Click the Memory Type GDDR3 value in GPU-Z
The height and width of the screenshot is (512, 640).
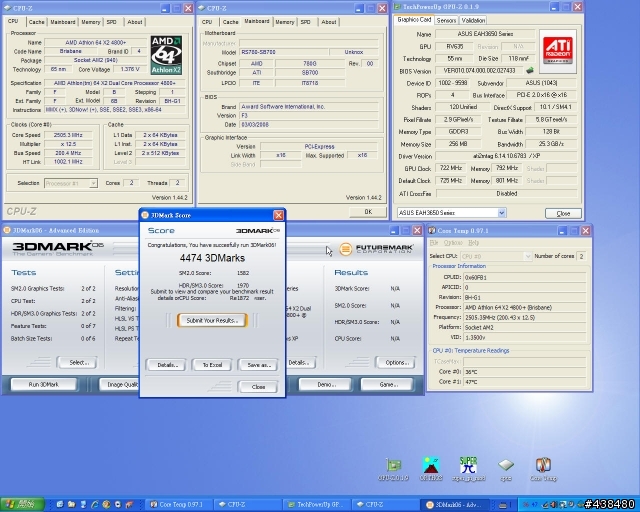(458, 131)
